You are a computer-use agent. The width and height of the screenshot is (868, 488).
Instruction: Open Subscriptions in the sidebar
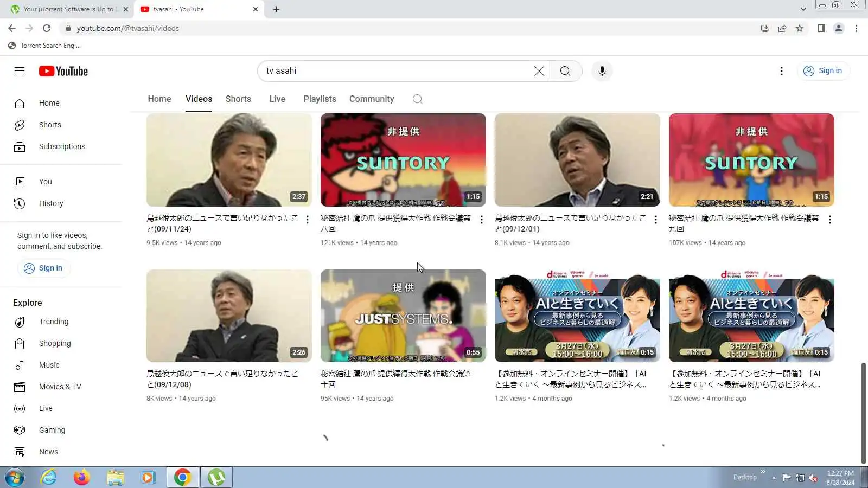coord(61,146)
